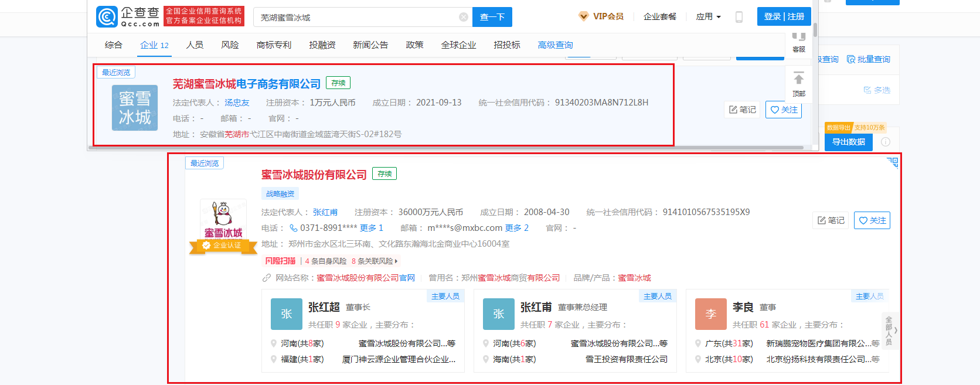
Task: Expand 8条关联风险 arrow
Action: [396, 261]
